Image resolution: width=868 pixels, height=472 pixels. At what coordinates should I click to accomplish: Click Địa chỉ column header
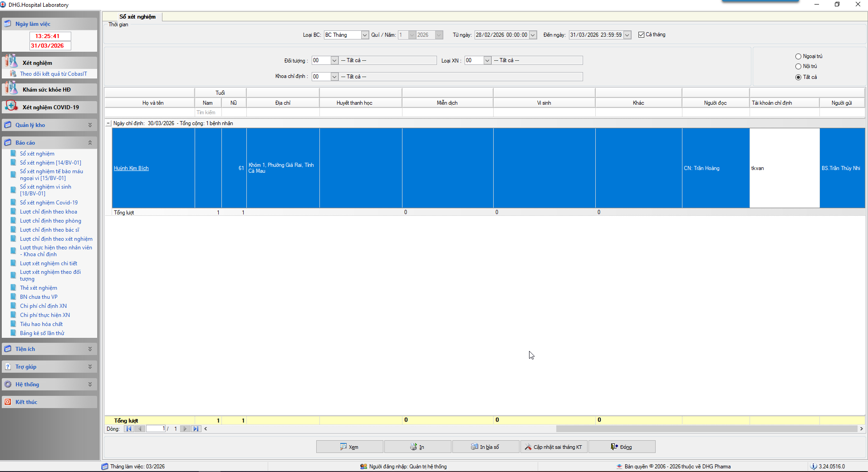pos(283,103)
